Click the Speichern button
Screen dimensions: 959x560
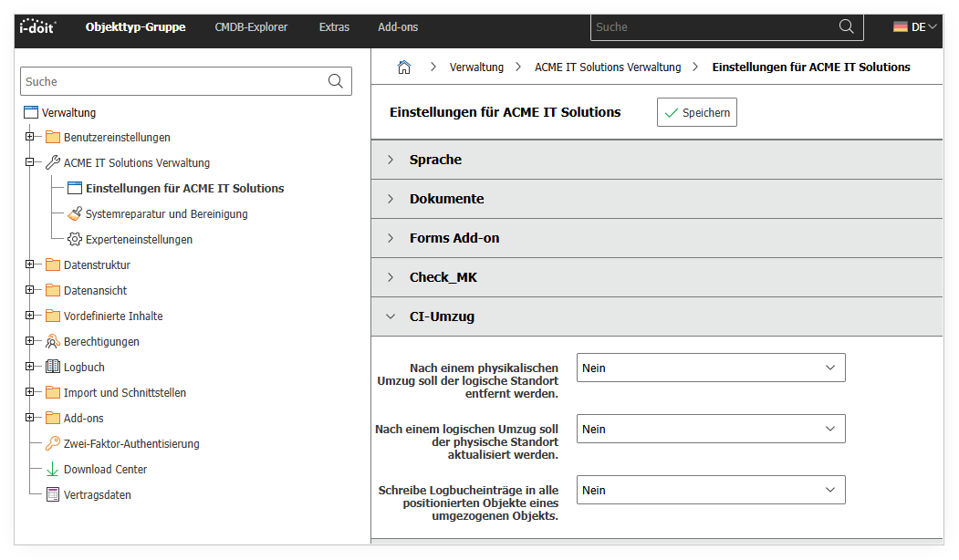click(x=696, y=112)
